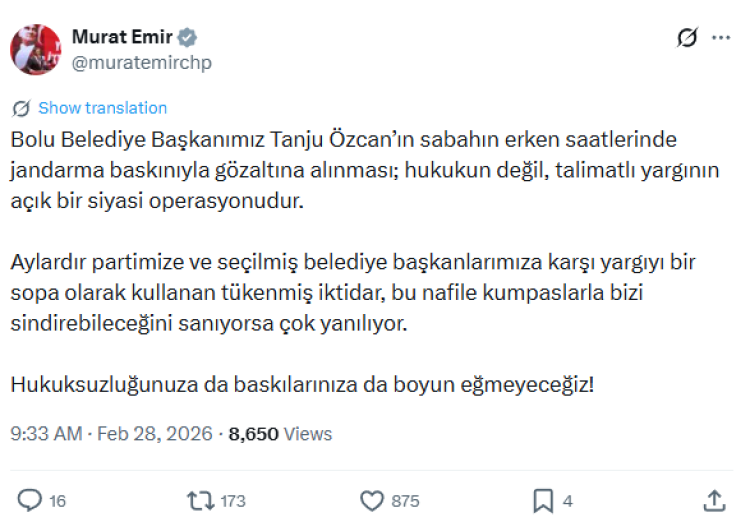Click the translation icon beside Show translation
Screen dimensions: 750x531
pos(21,108)
